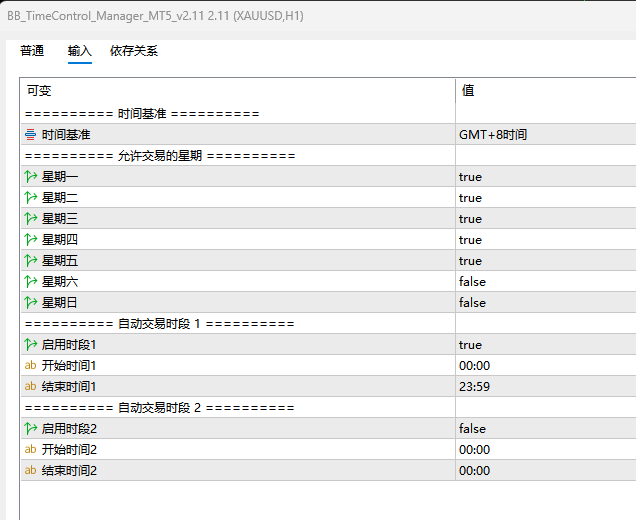Click the 自动交易时段 1 separator row
Screen dimensions: 636x520
pyautogui.click(x=159, y=324)
